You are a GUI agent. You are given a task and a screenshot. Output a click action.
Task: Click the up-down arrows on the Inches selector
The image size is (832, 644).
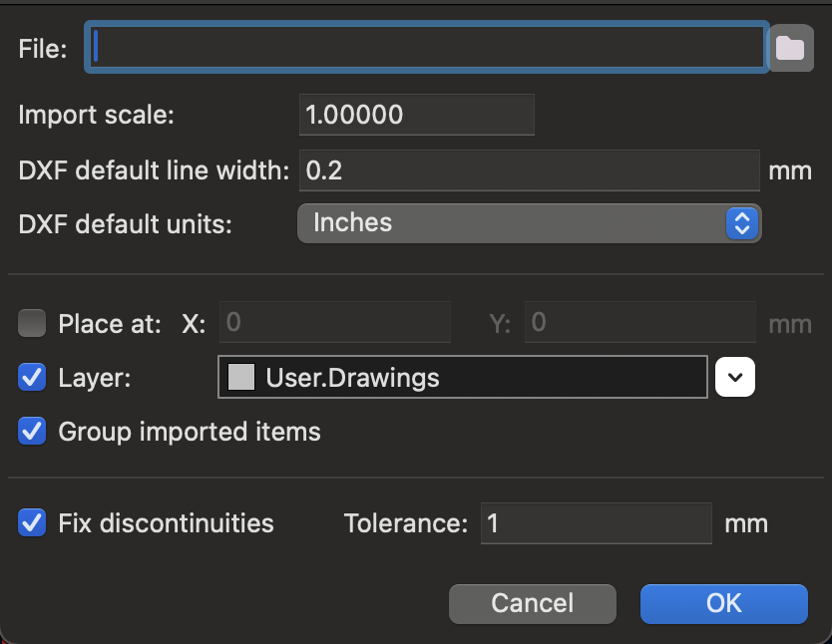(x=741, y=222)
